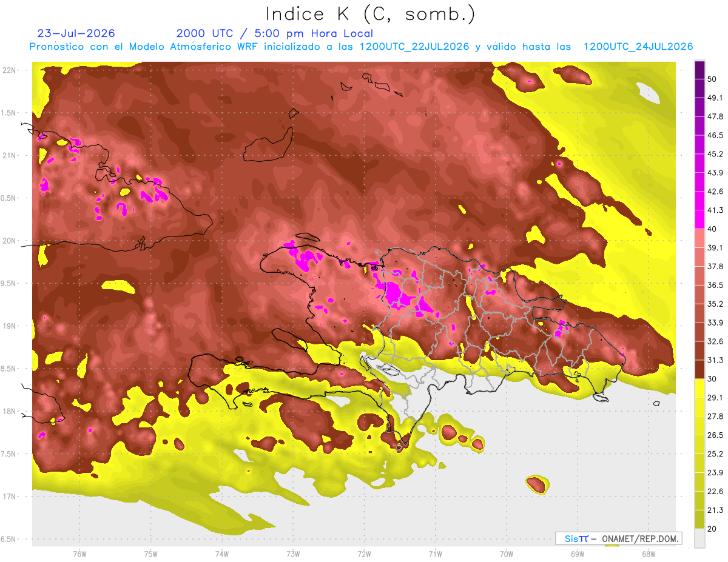This screenshot has width=728, height=562.
Task: Click the colorbar label '27.8'
Action: pyautogui.click(x=715, y=416)
